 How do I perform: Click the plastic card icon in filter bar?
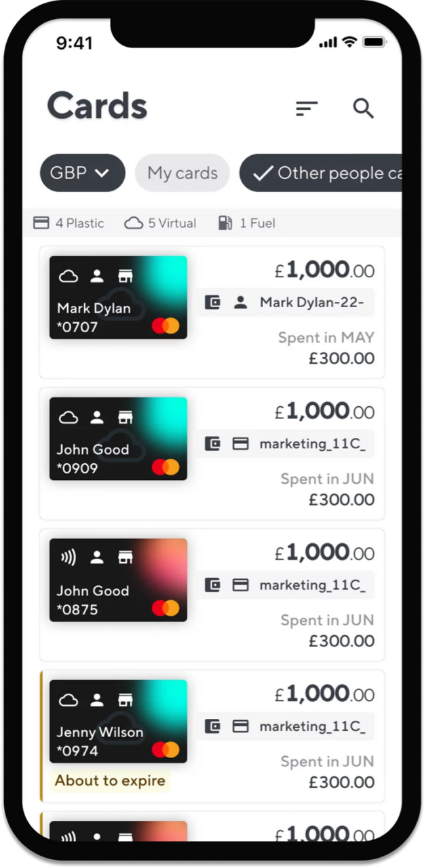coord(41,222)
